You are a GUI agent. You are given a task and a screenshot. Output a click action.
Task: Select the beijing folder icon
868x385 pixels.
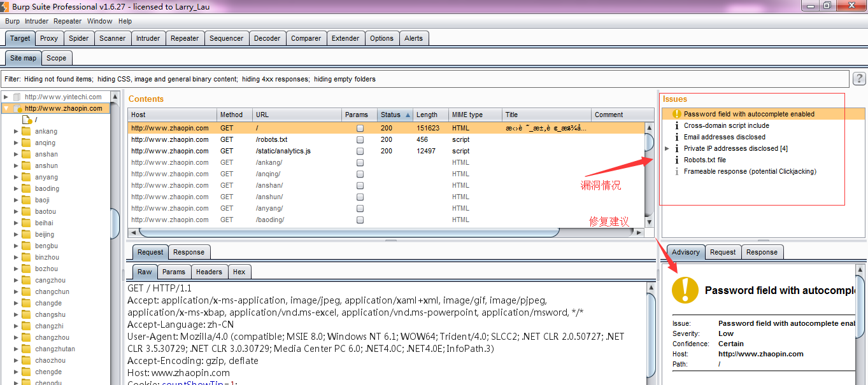click(26, 234)
